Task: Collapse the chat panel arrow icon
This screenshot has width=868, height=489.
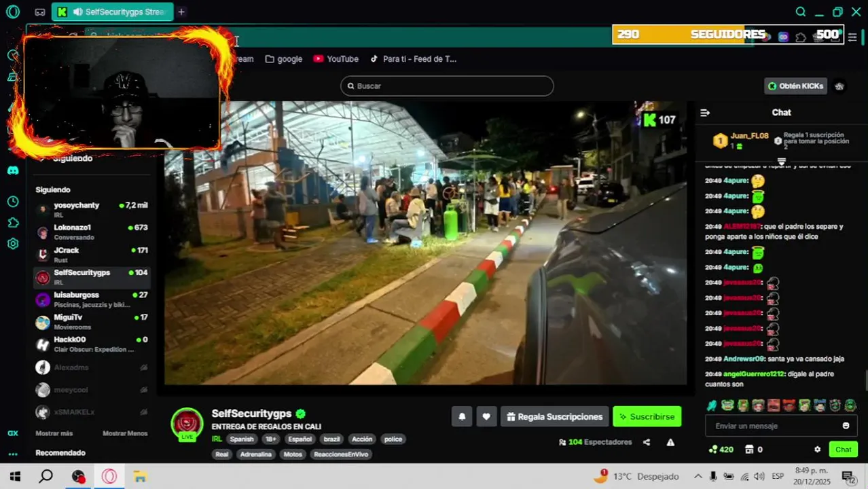Action: (705, 113)
